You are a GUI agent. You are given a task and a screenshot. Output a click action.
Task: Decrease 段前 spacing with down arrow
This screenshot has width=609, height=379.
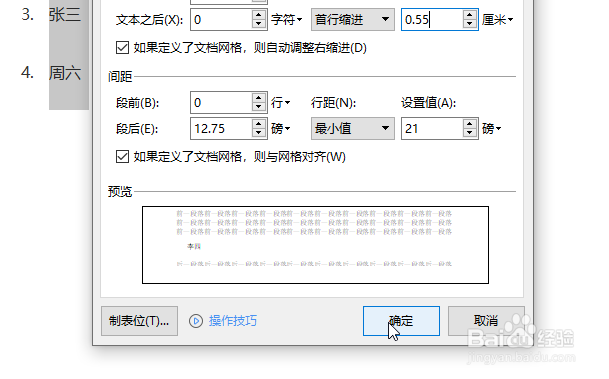(259, 108)
